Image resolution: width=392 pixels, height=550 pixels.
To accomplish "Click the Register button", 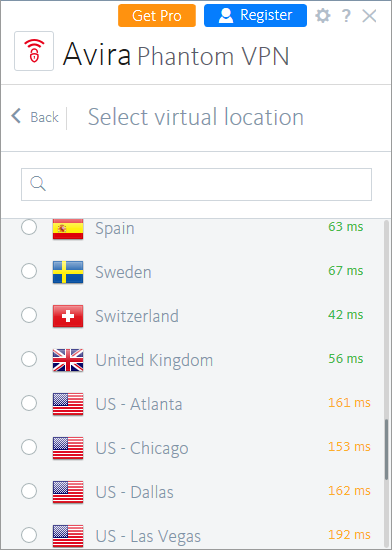I will coord(255,15).
